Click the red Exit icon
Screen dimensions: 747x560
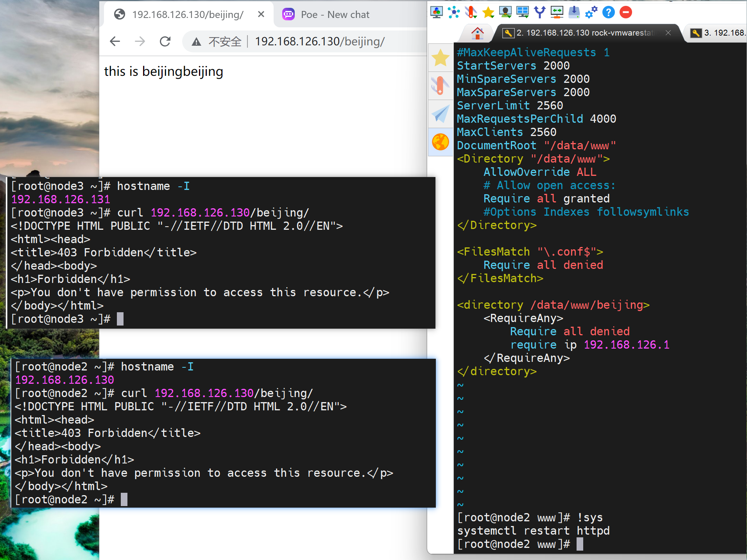point(625,13)
